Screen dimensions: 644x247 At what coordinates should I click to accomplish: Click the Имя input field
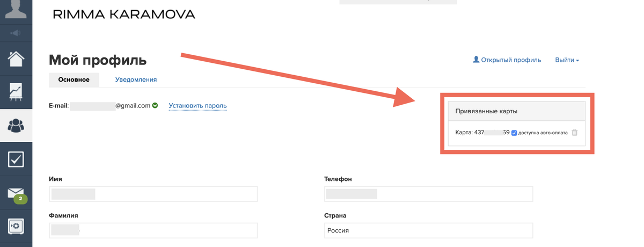click(x=153, y=194)
